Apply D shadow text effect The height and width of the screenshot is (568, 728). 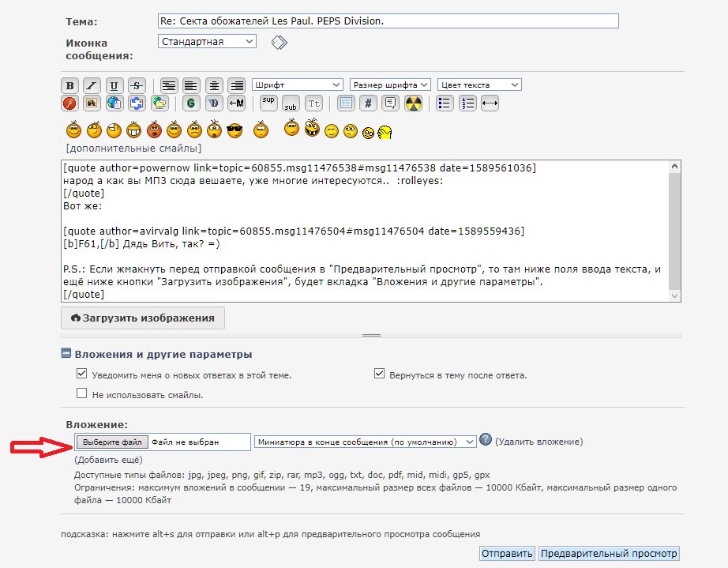click(x=214, y=103)
